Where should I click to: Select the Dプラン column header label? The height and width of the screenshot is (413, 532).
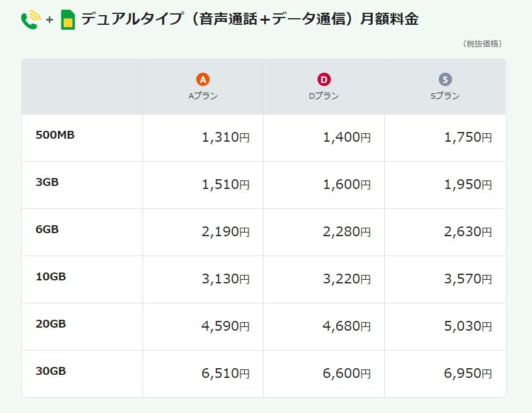[x=324, y=96]
